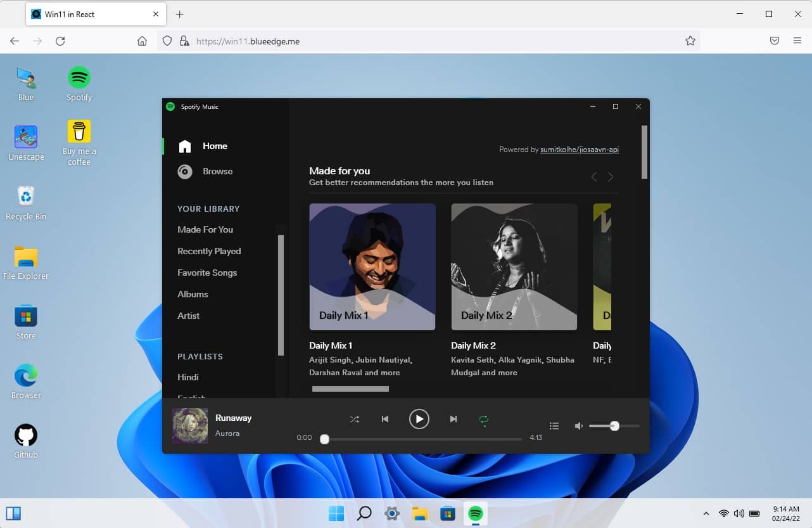
Task: Go to the browser home page
Action: [x=142, y=41]
